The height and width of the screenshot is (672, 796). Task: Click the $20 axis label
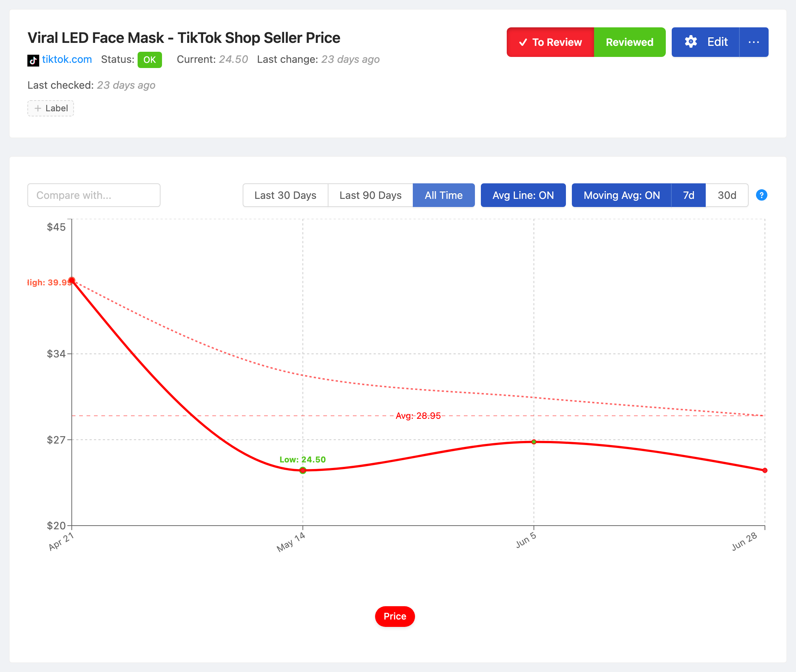point(56,526)
